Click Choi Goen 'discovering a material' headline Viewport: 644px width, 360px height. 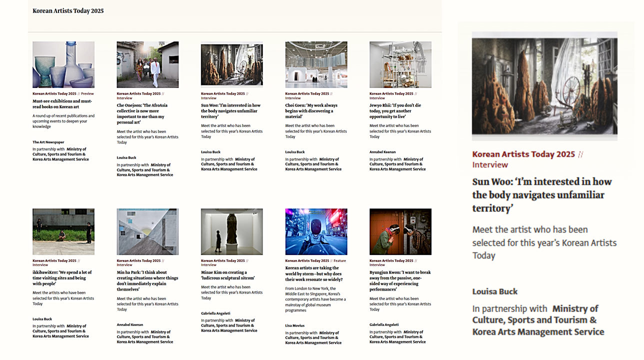(x=312, y=111)
